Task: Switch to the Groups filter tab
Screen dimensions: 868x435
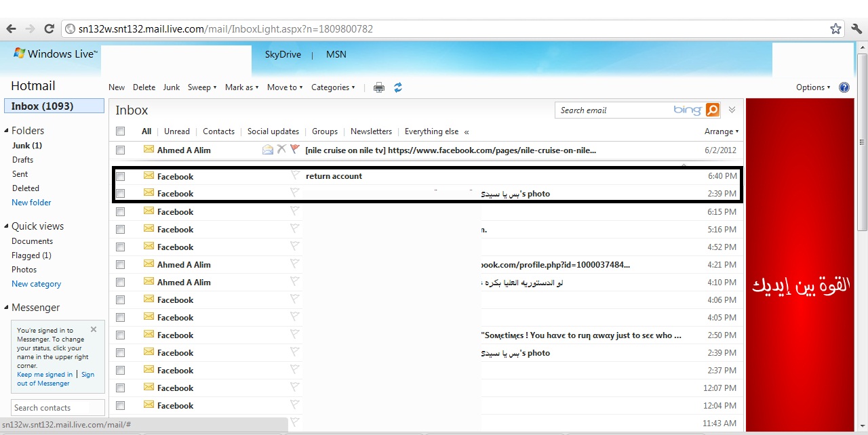Action: 325,131
